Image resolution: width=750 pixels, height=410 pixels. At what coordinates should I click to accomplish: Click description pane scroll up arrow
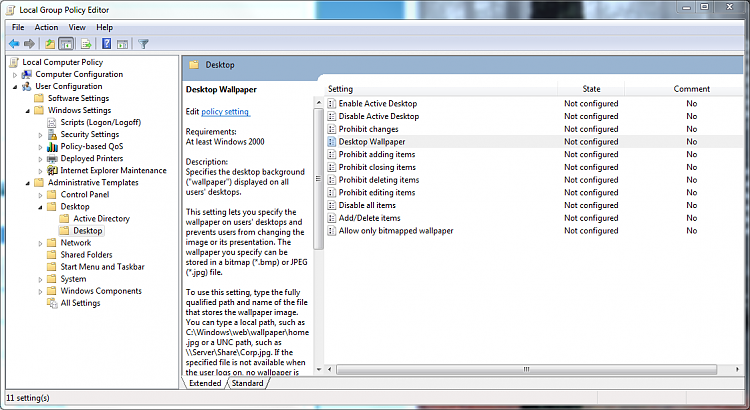coord(319,103)
